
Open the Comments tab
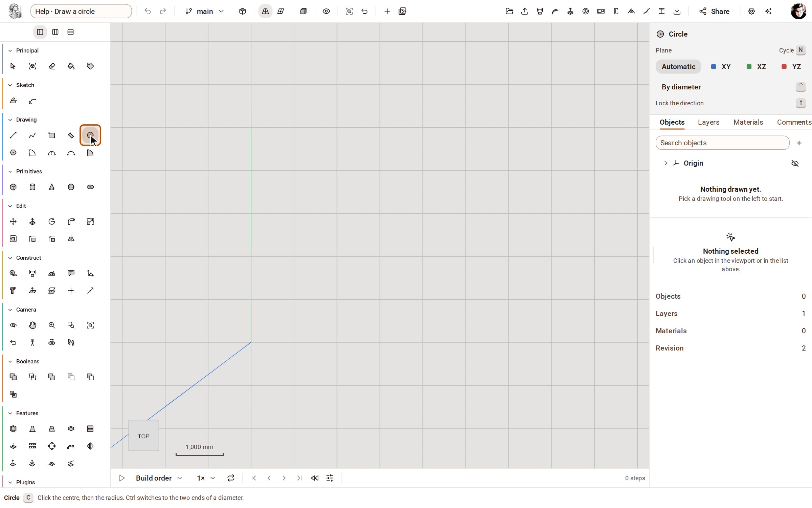coord(794,122)
